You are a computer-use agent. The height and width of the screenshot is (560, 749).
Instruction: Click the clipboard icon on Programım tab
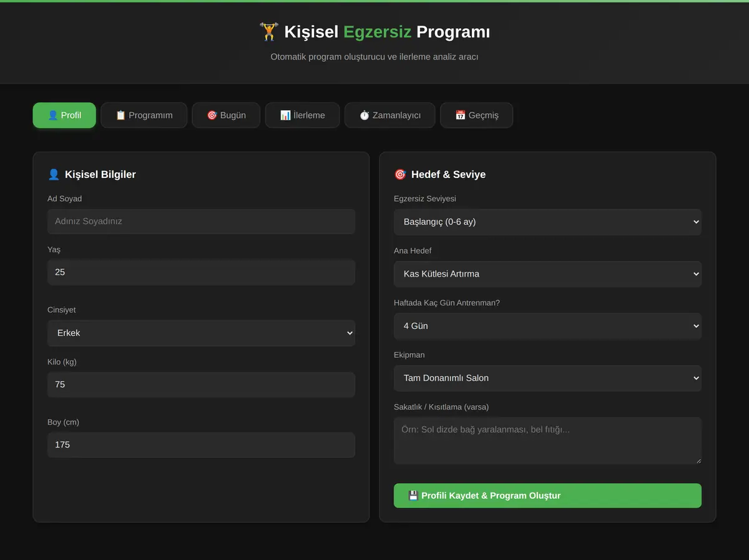coord(121,115)
